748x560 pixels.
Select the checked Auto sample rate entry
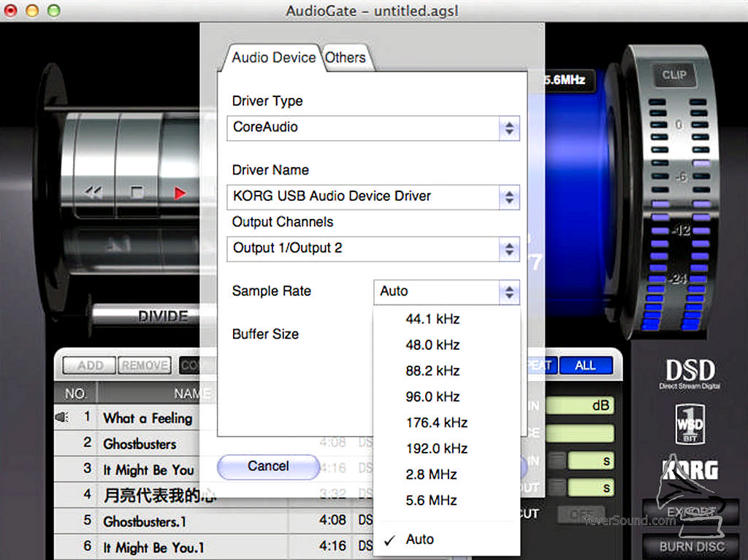pyautogui.click(x=446, y=540)
